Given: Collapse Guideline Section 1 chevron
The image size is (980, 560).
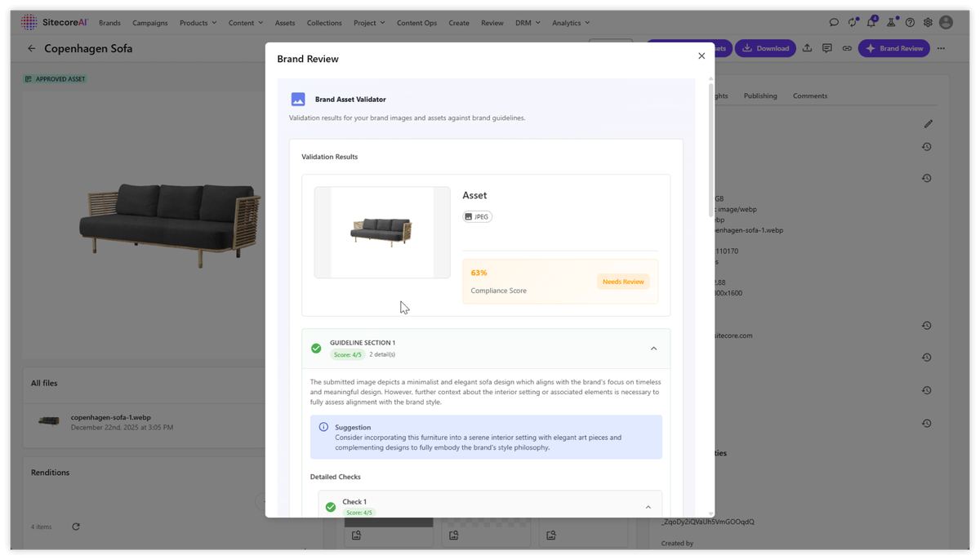Looking at the screenshot, I should [653, 349].
